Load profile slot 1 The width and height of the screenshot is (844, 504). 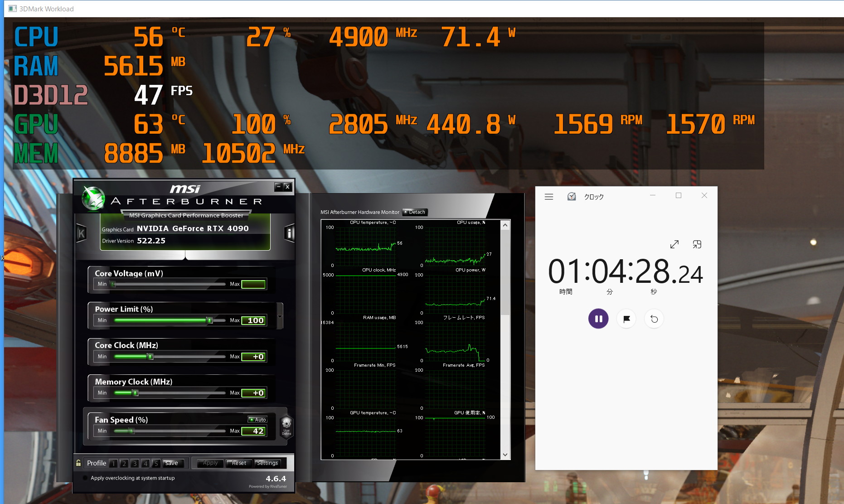pyautogui.click(x=113, y=463)
